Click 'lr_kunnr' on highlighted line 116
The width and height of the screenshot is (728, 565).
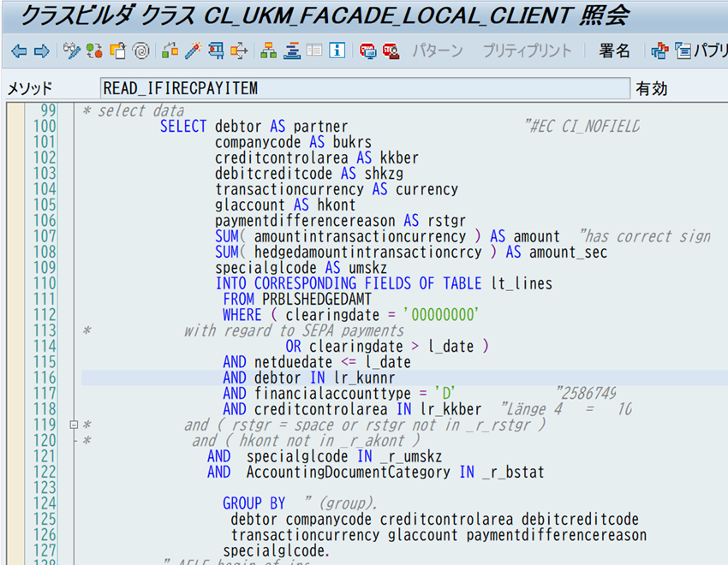(x=365, y=378)
